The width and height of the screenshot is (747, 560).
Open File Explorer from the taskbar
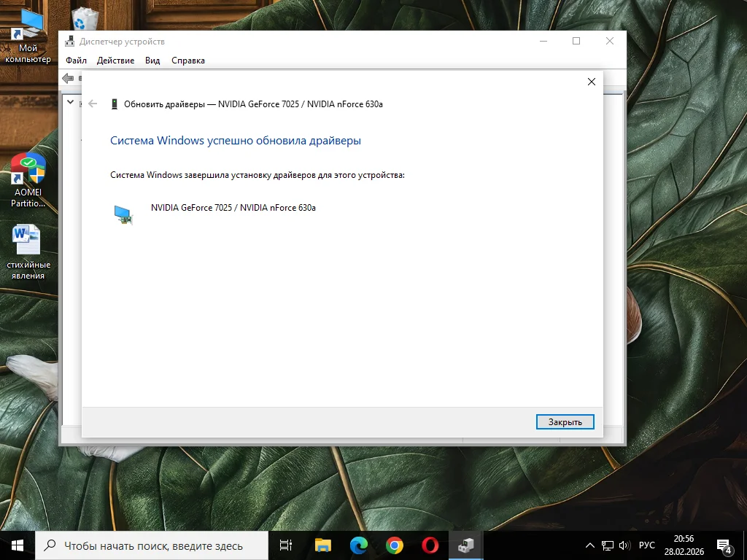point(322,545)
